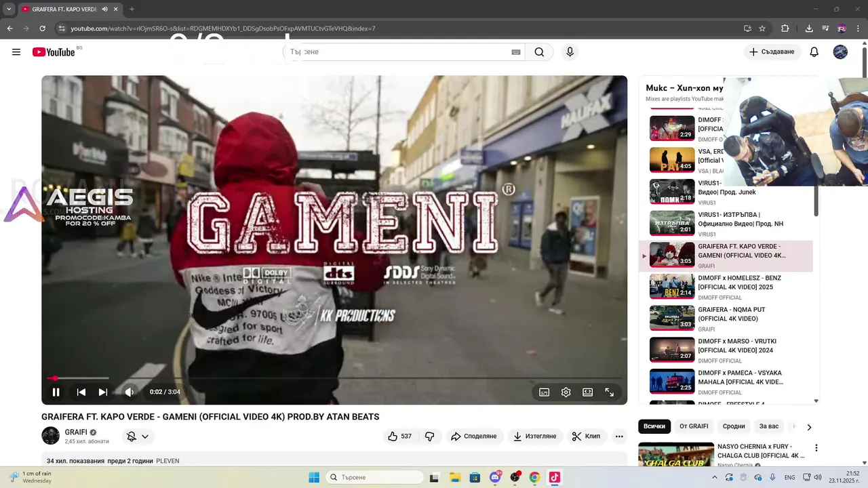Bookmark this page with the star
The height and width of the screenshot is (488, 868).
coord(762,28)
